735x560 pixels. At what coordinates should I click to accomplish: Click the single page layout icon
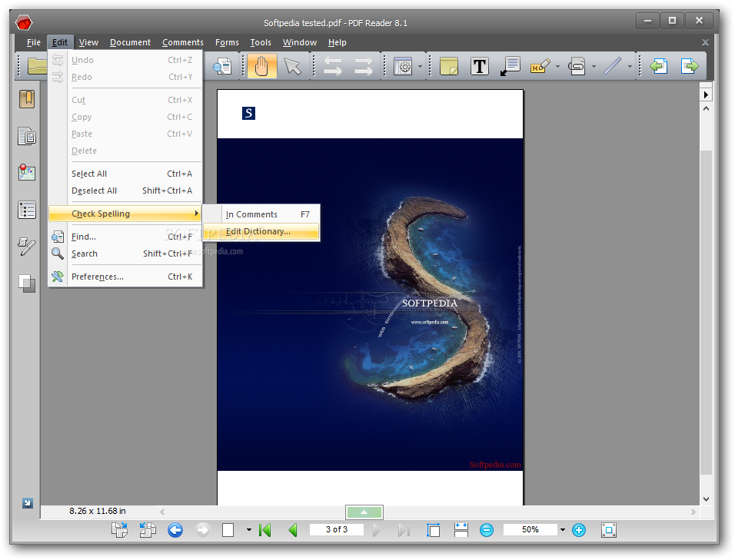coord(228,530)
